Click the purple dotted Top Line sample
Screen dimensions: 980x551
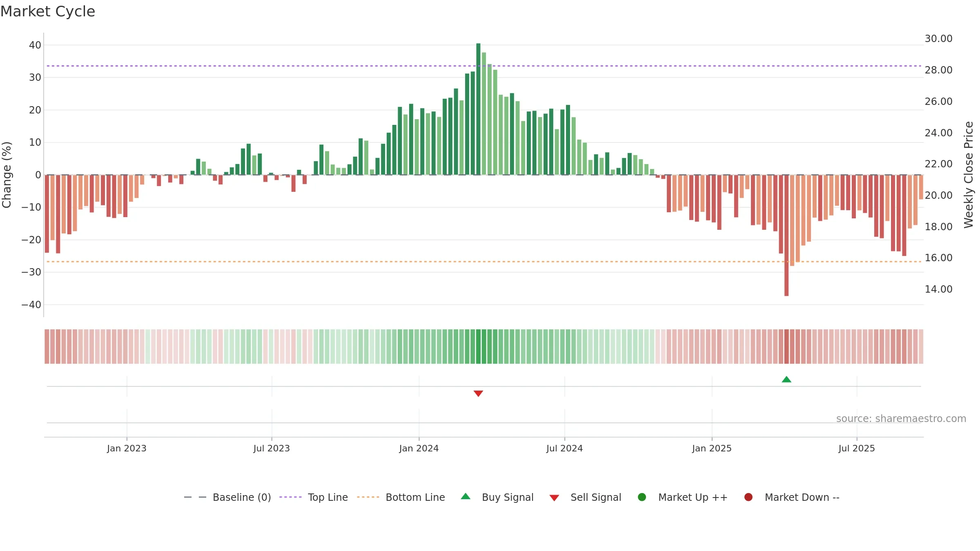[x=290, y=497]
